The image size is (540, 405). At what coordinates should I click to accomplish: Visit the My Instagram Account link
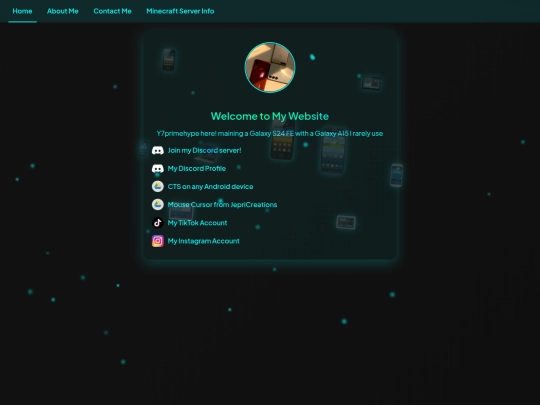pyautogui.click(x=204, y=241)
